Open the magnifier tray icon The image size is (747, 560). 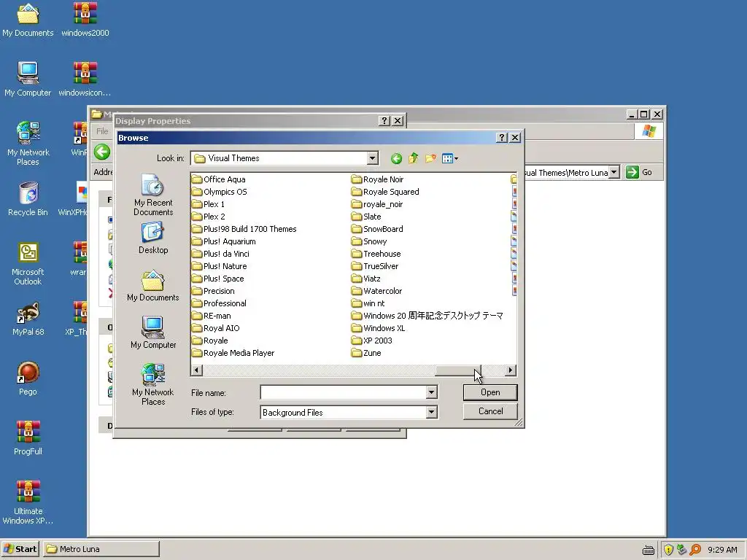coord(695,550)
